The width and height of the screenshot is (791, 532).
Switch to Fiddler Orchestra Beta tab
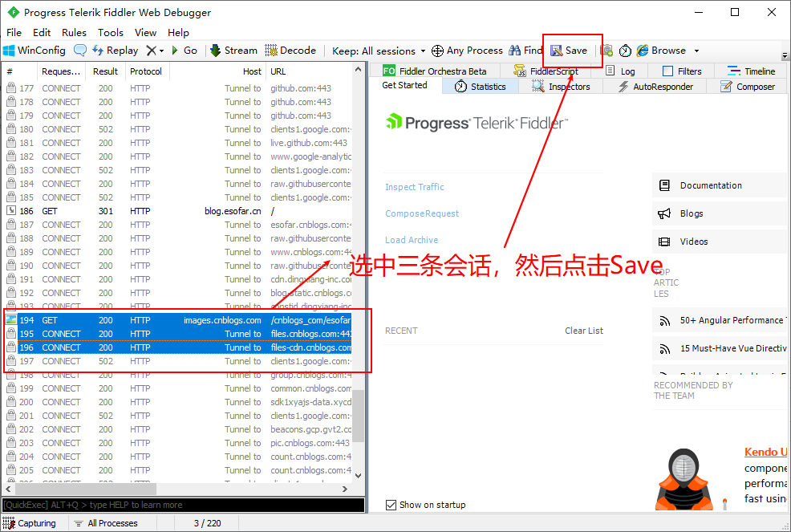434,71
